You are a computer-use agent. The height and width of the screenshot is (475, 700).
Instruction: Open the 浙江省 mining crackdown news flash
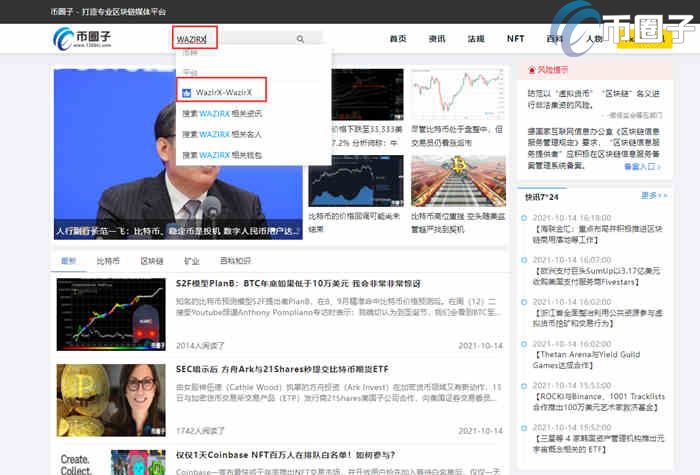coord(597,318)
